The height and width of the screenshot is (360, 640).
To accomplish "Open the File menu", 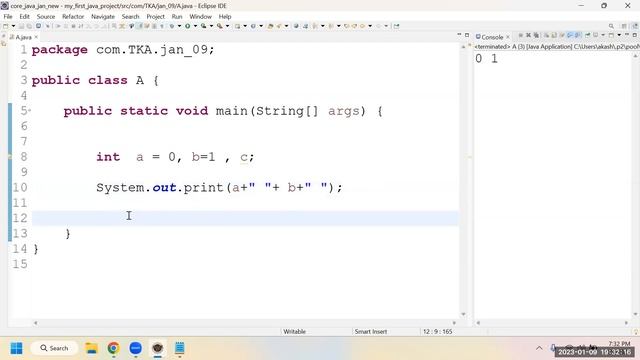I will tap(8, 16).
